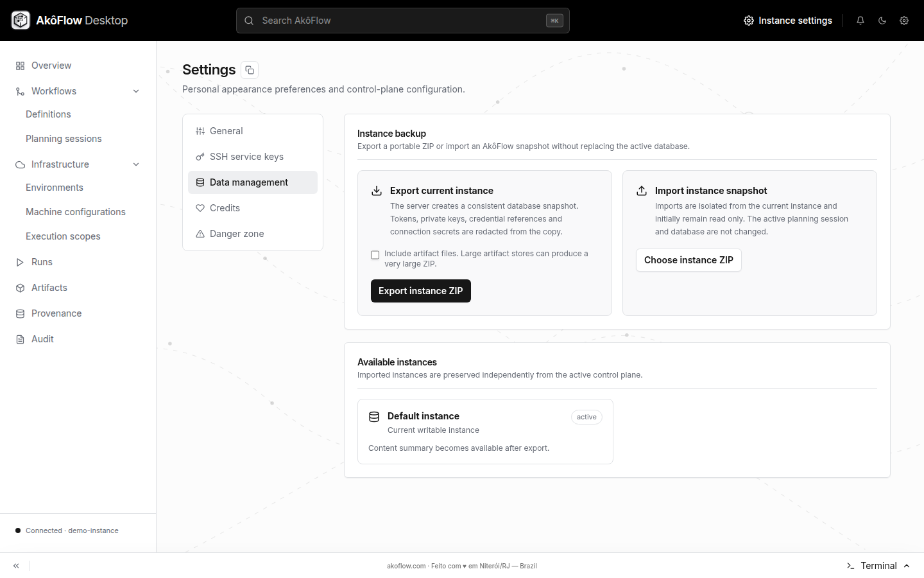Open Provenance section
The width and height of the screenshot is (924, 578).
(78, 313)
